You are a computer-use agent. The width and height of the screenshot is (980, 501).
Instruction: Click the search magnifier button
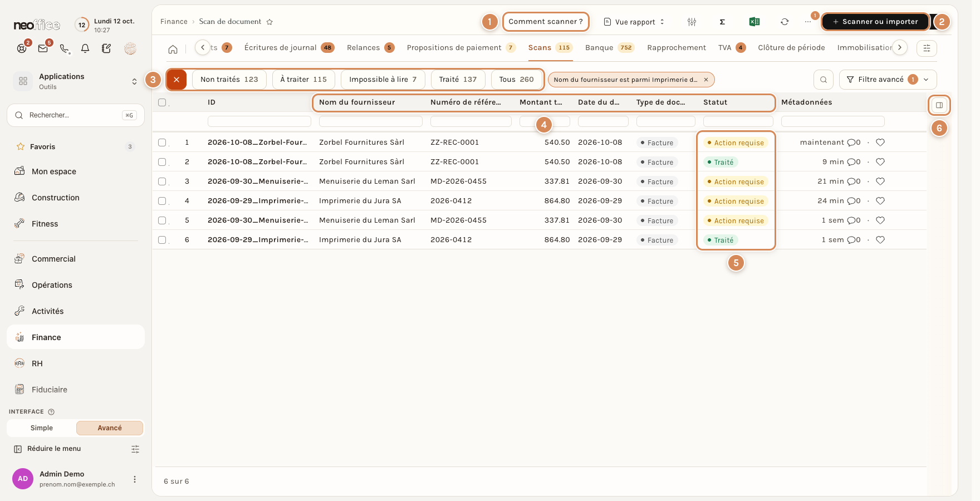(824, 80)
